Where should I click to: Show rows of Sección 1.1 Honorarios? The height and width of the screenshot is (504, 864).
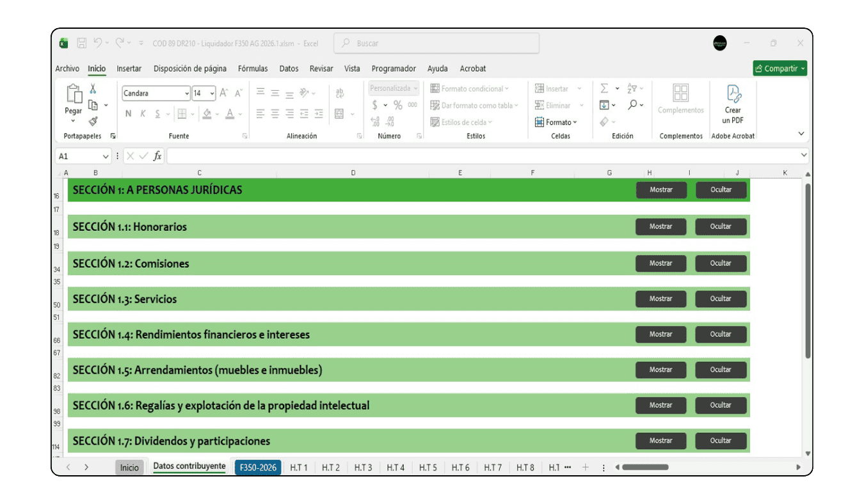tap(660, 226)
